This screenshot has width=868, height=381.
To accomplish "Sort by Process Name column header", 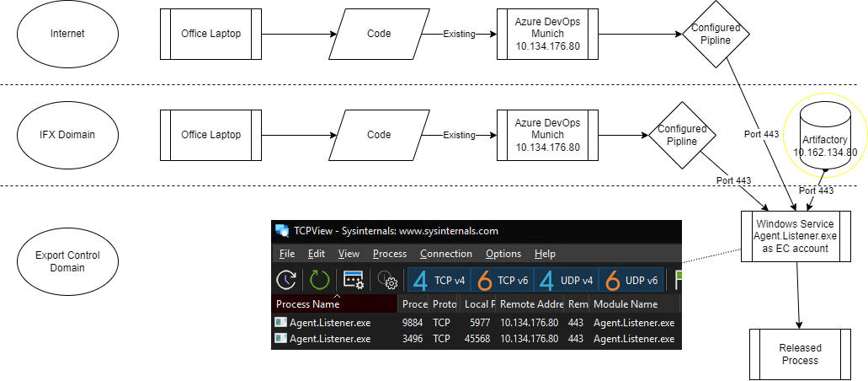I will click(335, 304).
